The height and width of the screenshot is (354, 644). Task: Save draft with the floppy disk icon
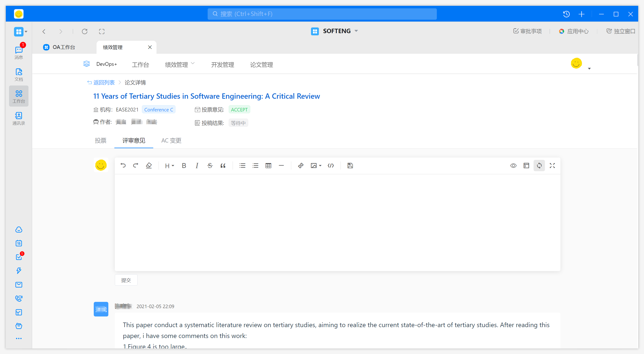pyautogui.click(x=350, y=165)
